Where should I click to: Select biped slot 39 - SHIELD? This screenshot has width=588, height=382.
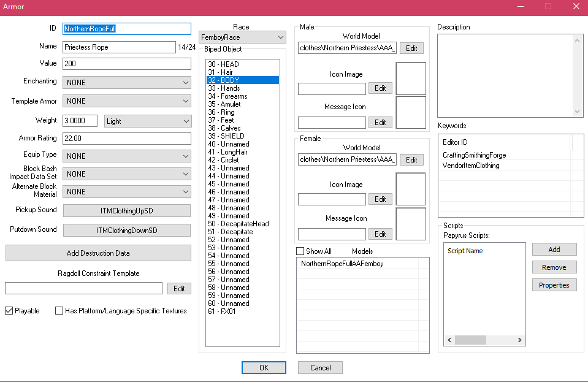pos(243,136)
